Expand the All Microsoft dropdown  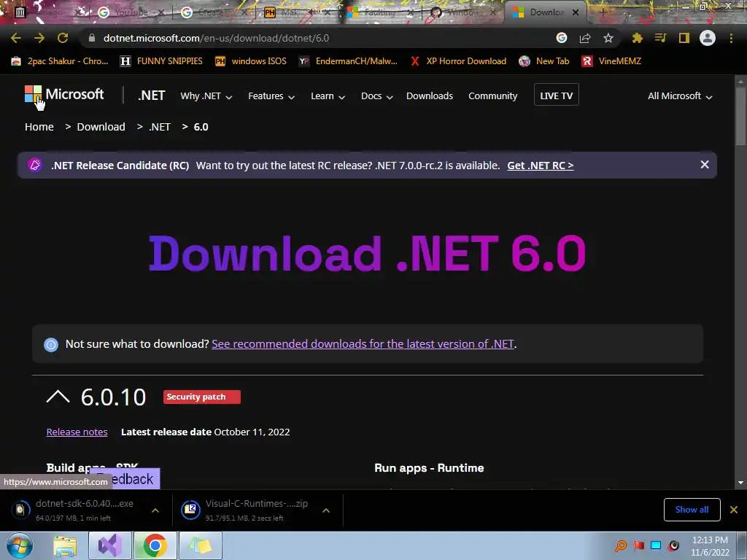(681, 96)
